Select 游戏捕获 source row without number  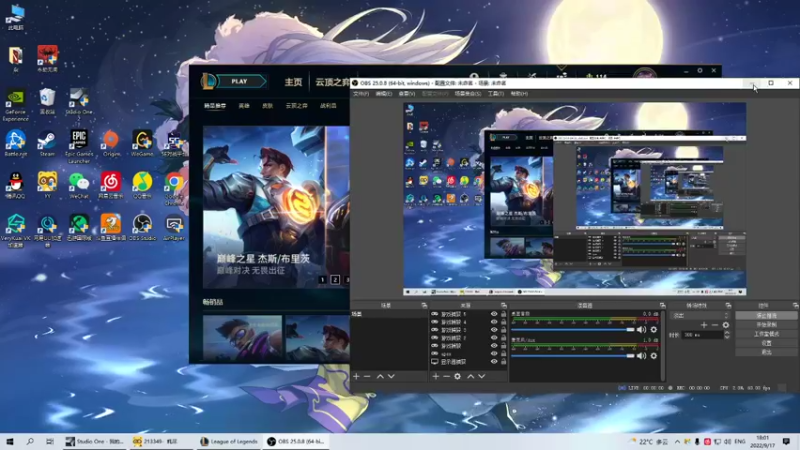[469, 346]
